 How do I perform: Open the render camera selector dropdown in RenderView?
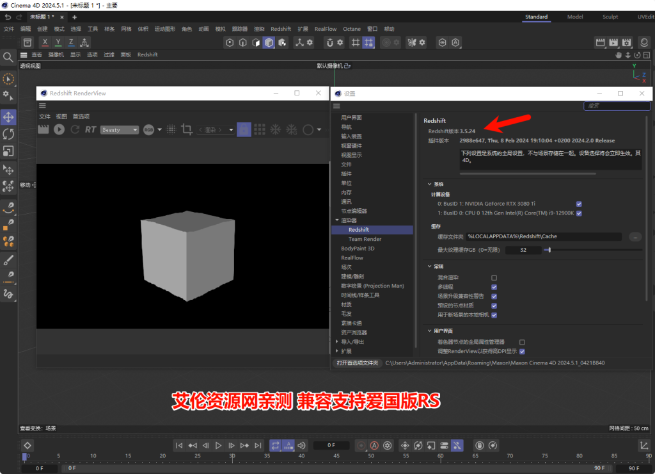point(216,130)
